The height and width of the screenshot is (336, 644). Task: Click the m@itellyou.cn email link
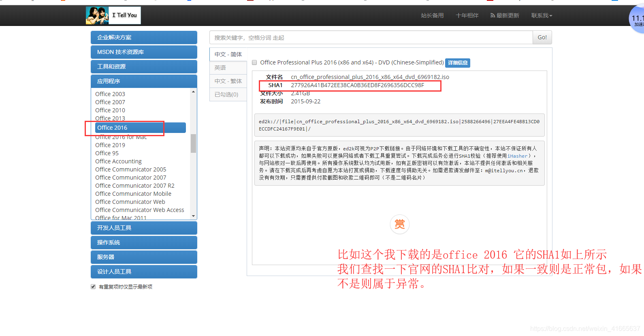[504, 171]
